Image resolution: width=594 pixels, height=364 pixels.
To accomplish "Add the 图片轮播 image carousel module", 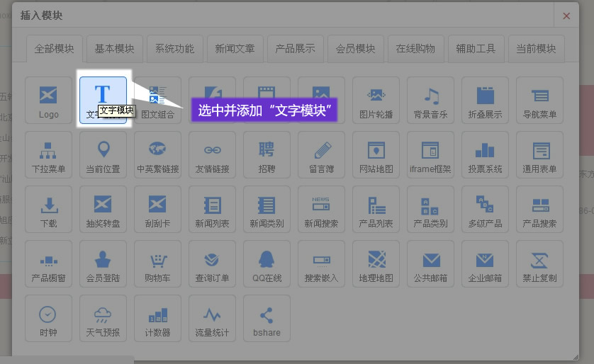I will (x=376, y=100).
